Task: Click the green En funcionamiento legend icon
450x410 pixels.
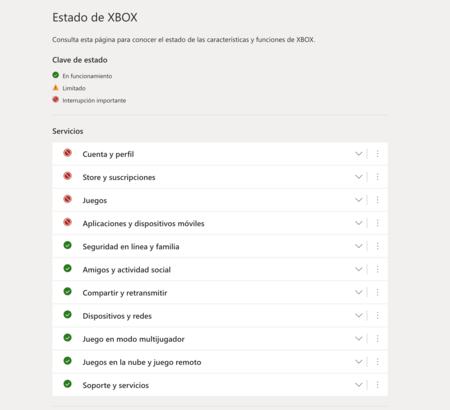Action: 56,75
